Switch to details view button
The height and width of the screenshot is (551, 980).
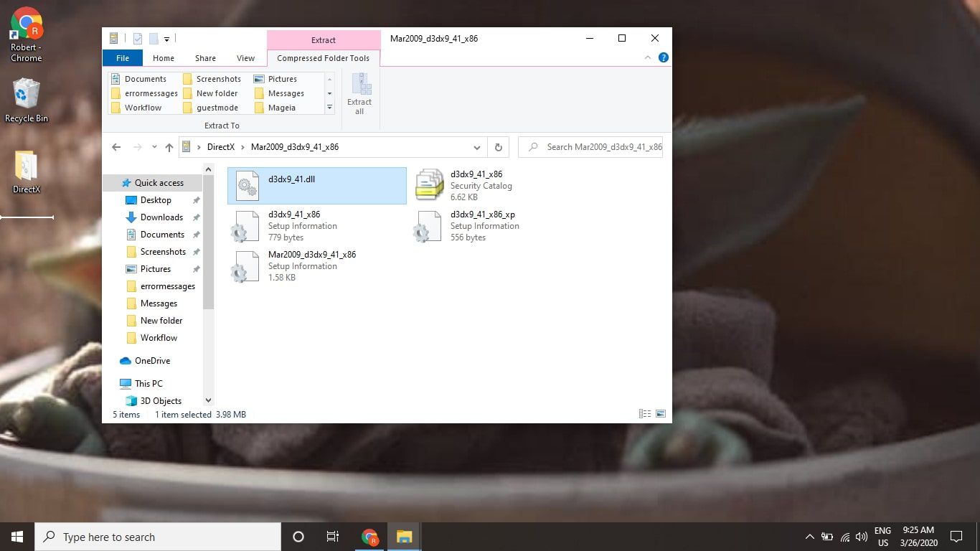[644, 414]
